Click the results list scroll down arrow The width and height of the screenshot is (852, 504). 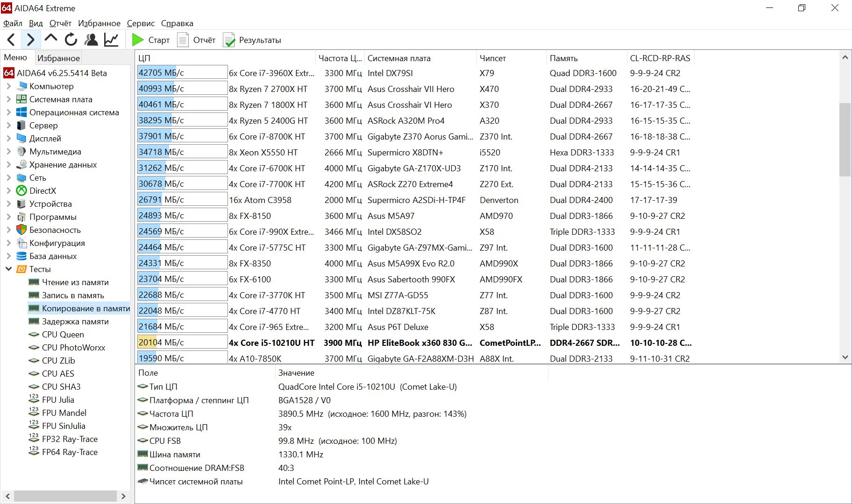(845, 357)
